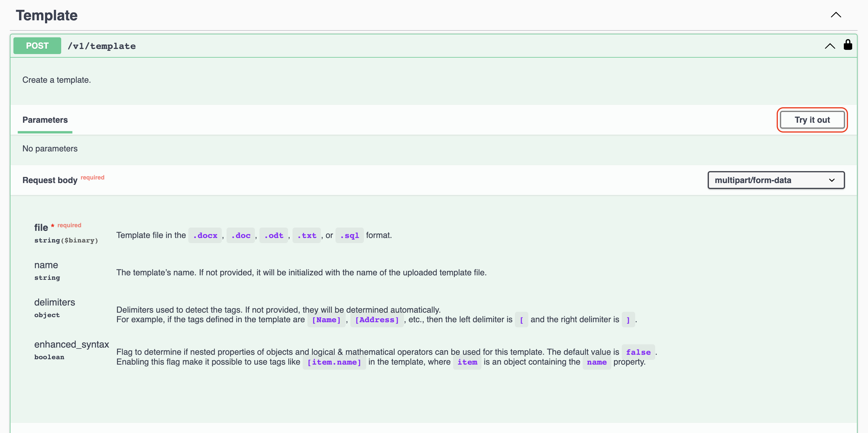Click the .docx format code tag
The width and height of the screenshot is (868, 433).
pyautogui.click(x=205, y=235)
